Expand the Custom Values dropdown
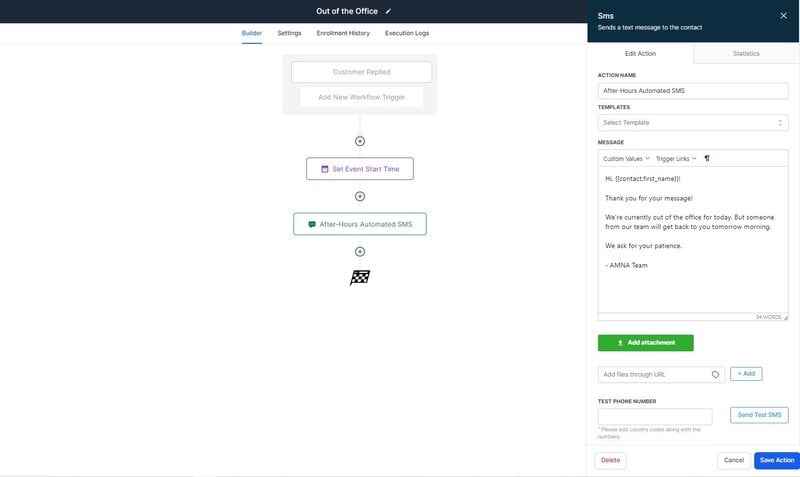 click(x=627, y=159)
